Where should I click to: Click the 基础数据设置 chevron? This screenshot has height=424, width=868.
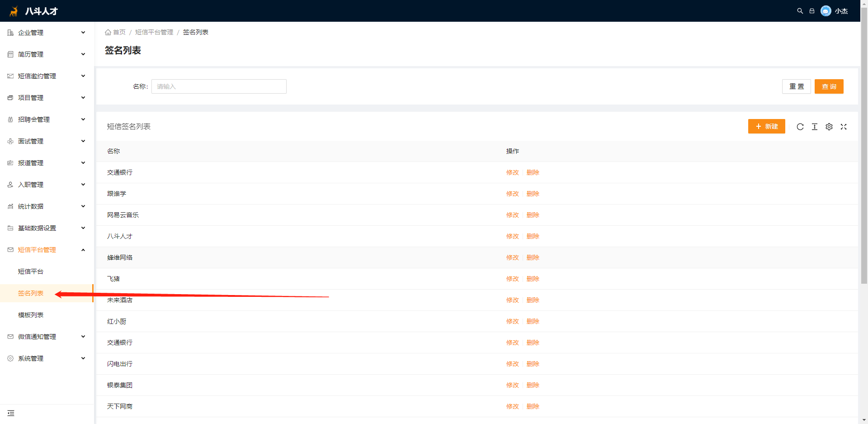point(83,228)
